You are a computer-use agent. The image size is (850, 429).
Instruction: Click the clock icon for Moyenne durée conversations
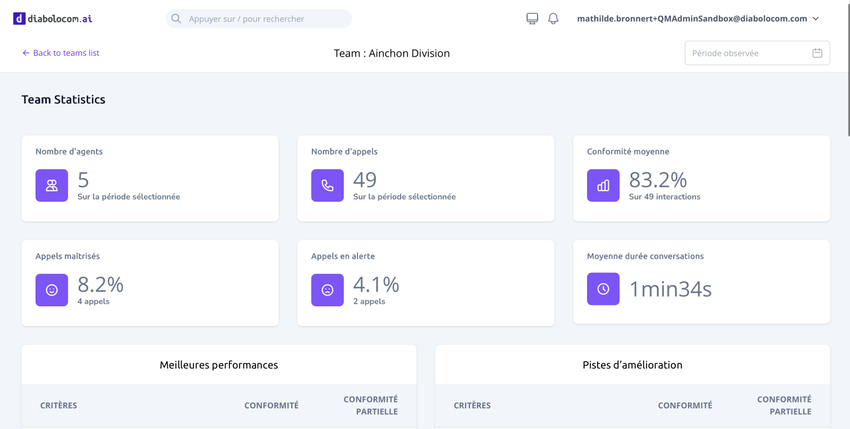tap(603, 289)
